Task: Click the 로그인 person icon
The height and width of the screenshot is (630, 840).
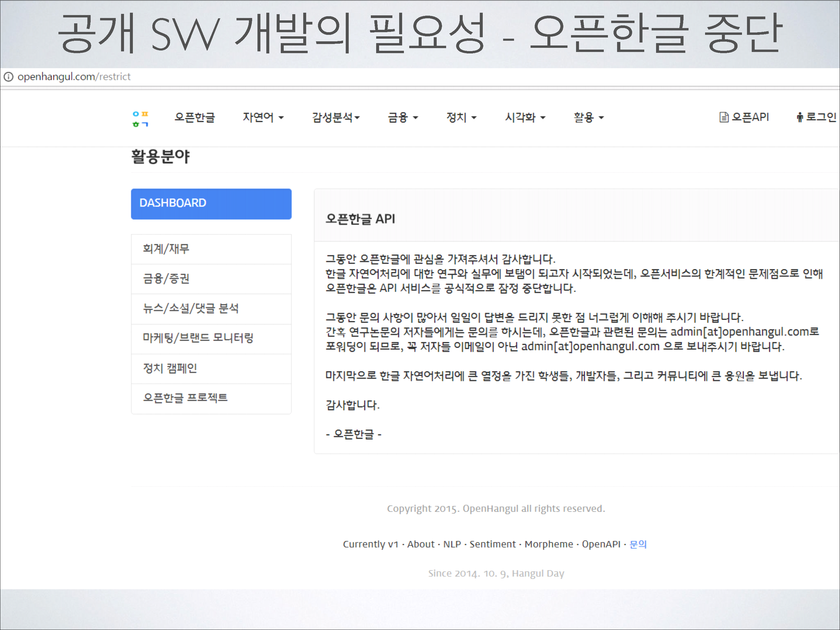Action: pos(800,117)
